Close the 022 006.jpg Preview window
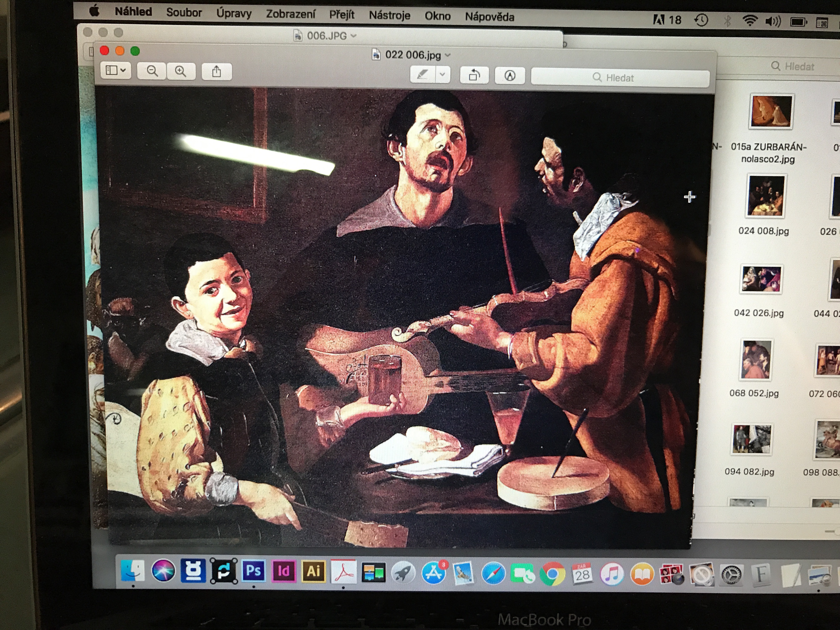This screenshot has width=840, height=630. coord(104,50)
